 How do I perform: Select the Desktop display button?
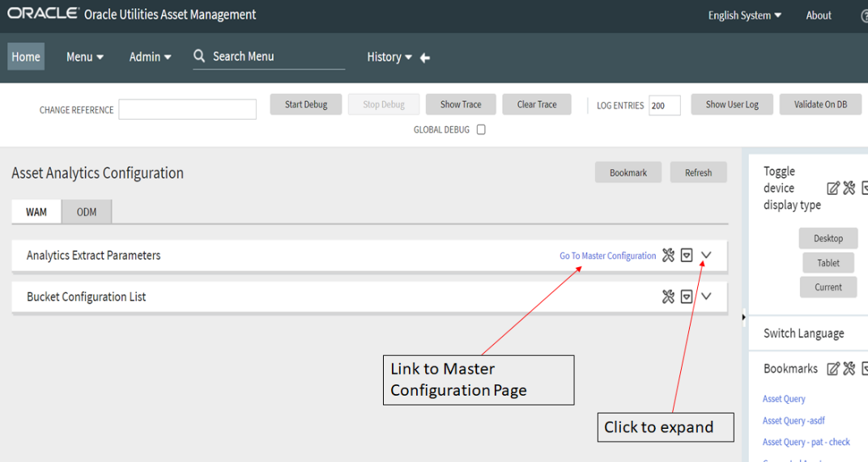click(828, 239)
